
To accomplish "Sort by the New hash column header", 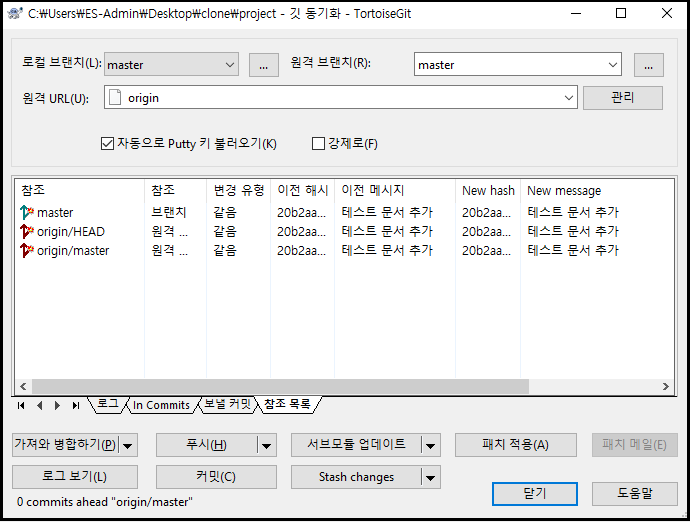I will pos(488,190).
